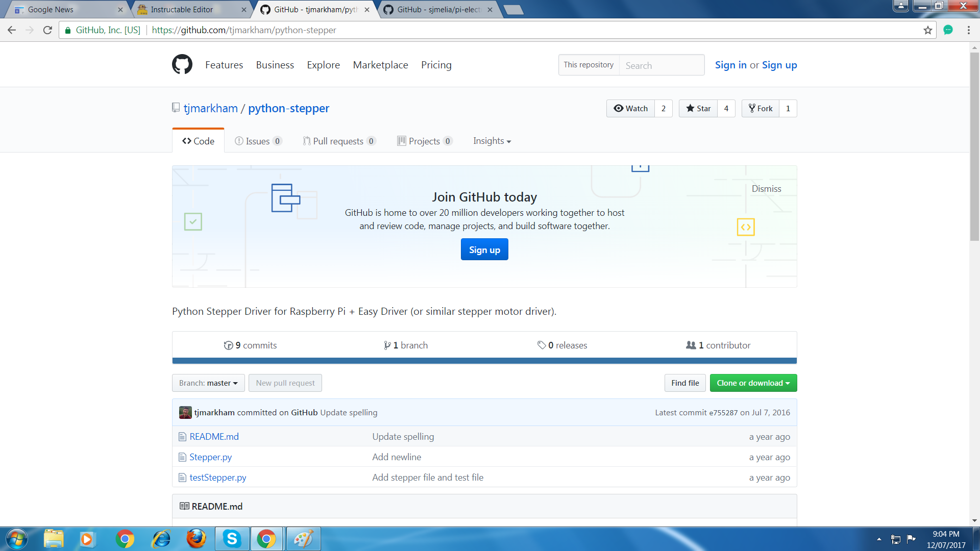The width and height of the screenshot is (980, 551).
Task: Open Windows Media Player from the taskbar
Action: click(x=87, y=539)
